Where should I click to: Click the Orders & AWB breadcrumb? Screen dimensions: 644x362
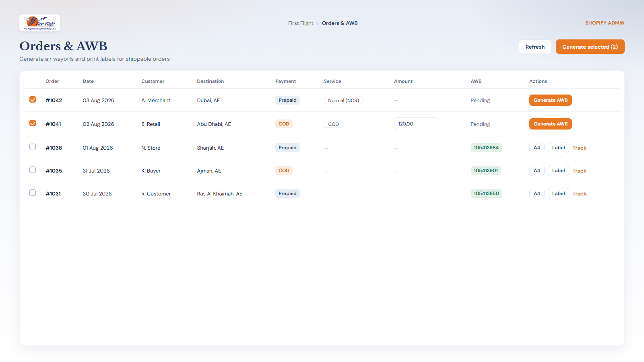pyautogui.click(x=340, y=23)
